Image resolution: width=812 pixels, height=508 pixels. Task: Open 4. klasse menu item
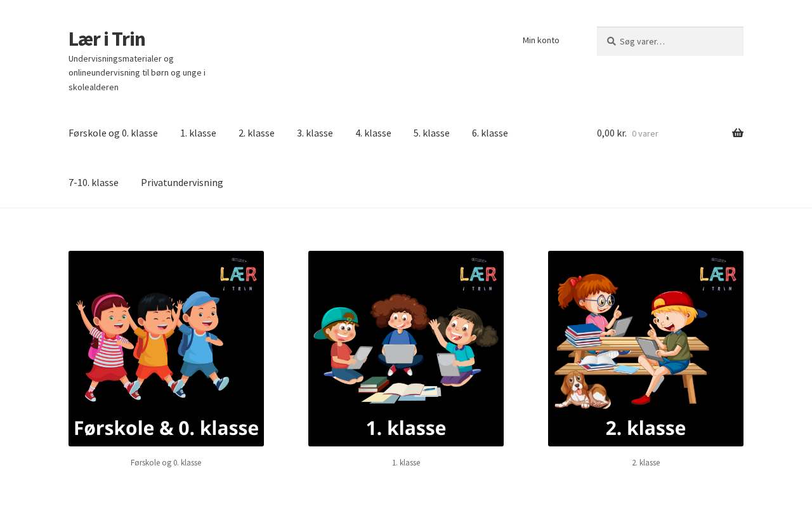click(373, 133)
